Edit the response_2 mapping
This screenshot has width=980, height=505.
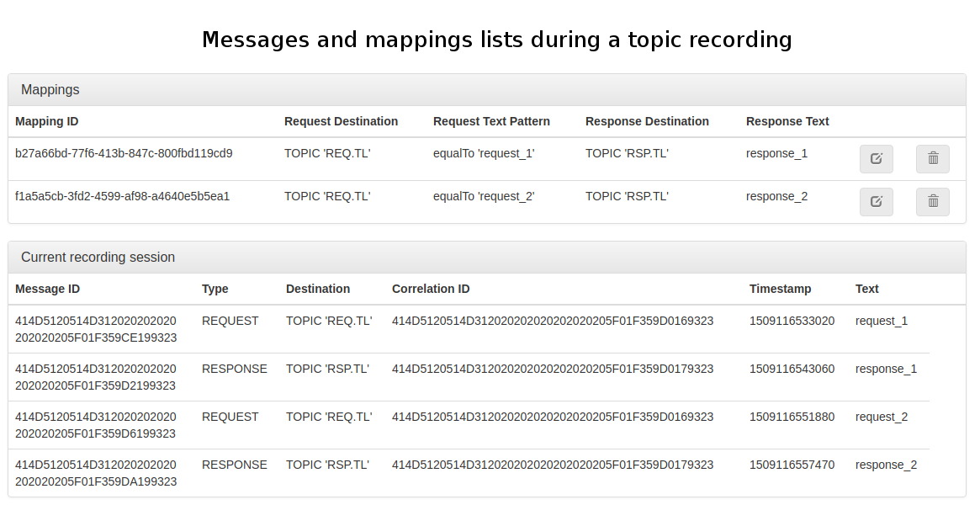point(876,202)
